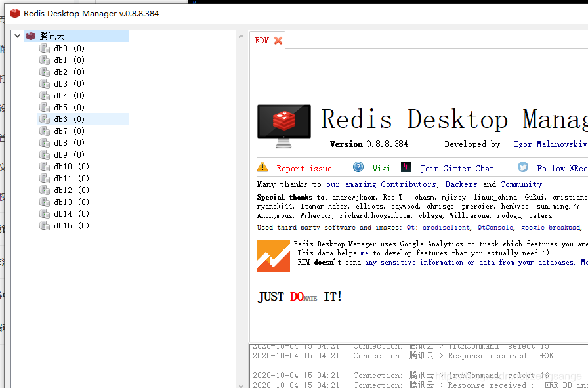Click the blue Wiki help icon
Image resolution: width=588 pixels, height=388 pixels.
point(358,167)
